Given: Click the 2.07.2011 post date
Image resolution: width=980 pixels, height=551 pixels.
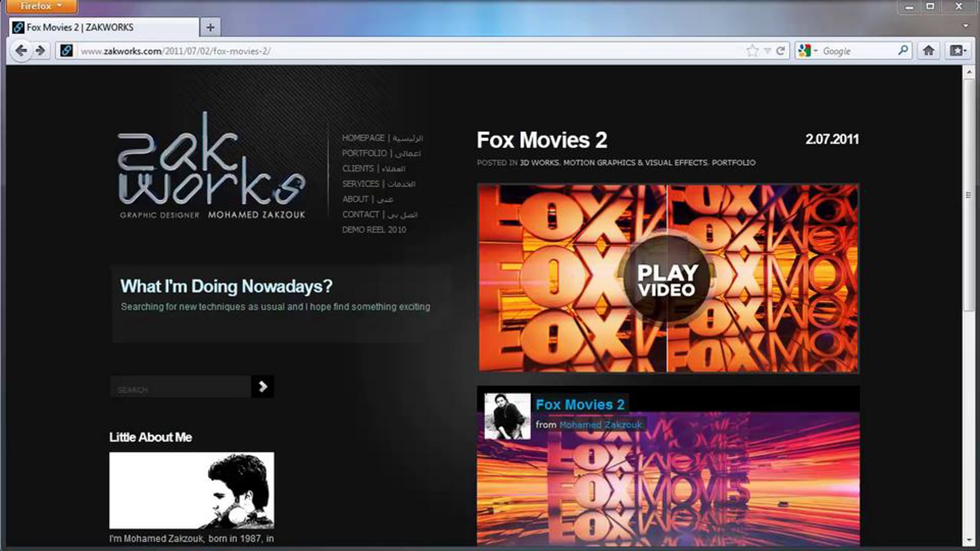Looking at the screenshot, I should coord(832,140).
